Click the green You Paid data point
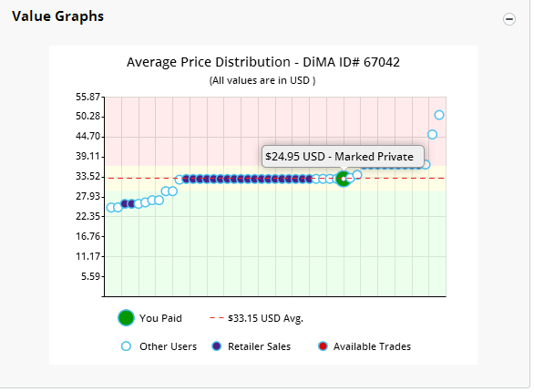This screenshot has height=392, width=534. [344, 179]
